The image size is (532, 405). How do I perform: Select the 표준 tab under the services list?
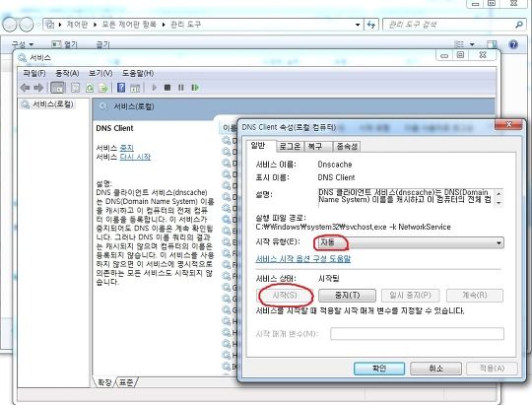coord(126,382)
